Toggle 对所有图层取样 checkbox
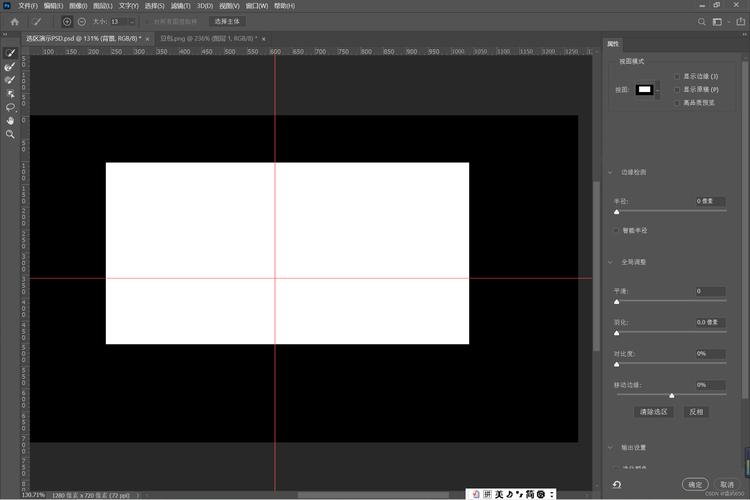The width and height of the screenshot is (750, 500). (147, 22)
